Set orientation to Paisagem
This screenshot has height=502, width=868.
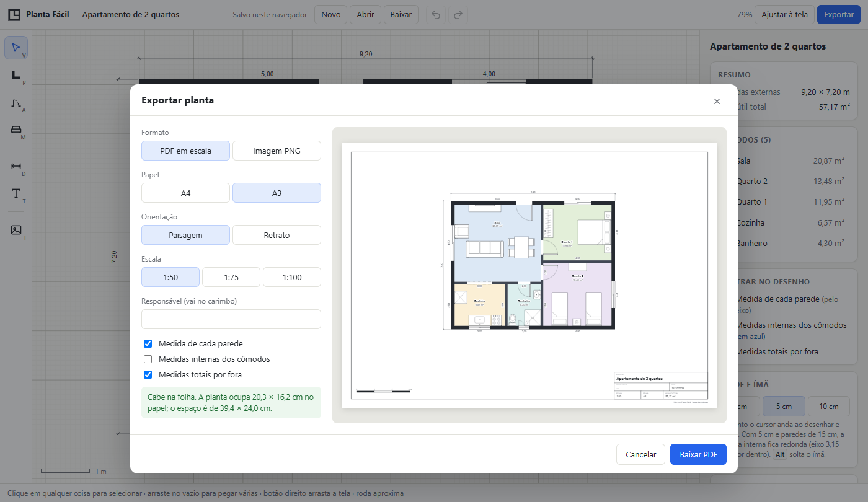tap(185, 235)
